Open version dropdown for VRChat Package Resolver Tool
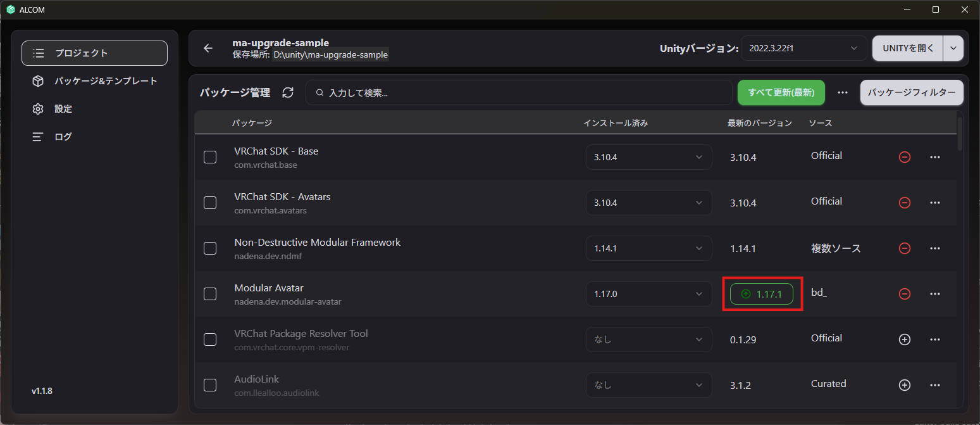 click(648, 339)
